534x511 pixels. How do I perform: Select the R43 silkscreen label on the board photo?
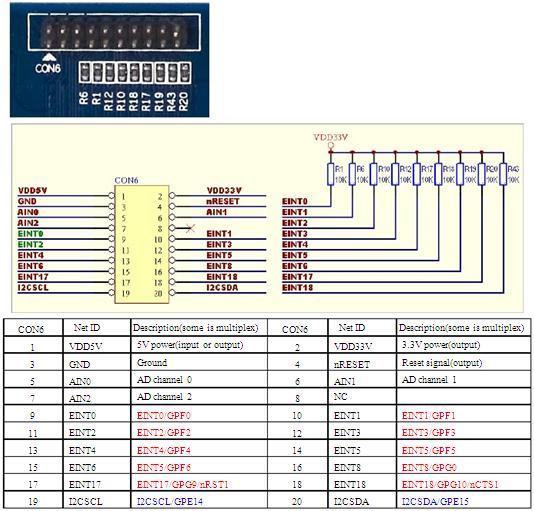pyautogui.click(x=171, y=102)
